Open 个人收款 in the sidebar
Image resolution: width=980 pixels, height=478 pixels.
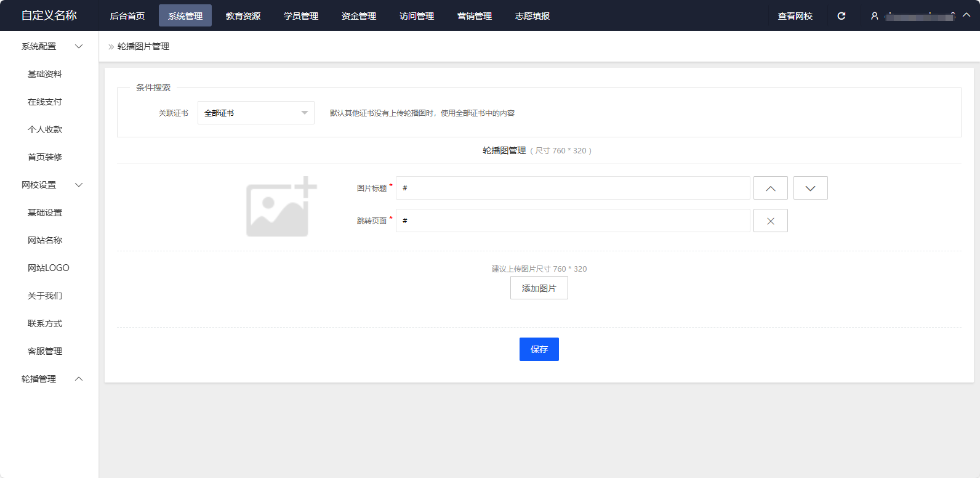[x=45, y=129]
